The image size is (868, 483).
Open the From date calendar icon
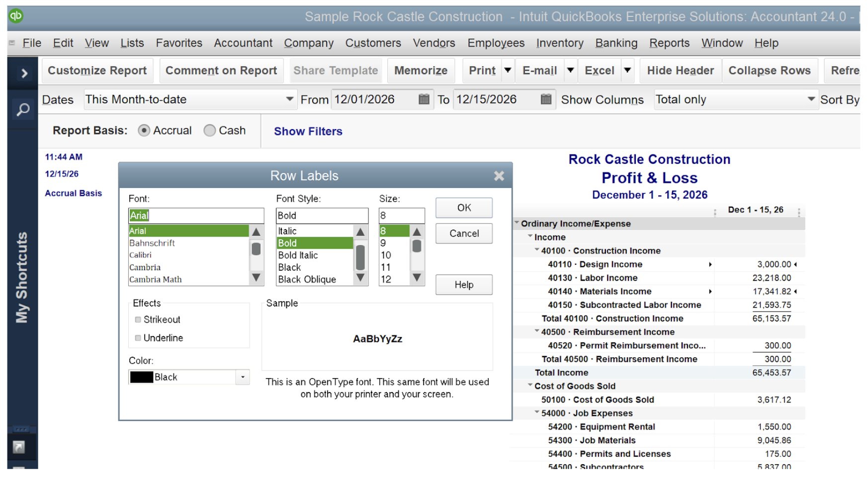(424, 99)
